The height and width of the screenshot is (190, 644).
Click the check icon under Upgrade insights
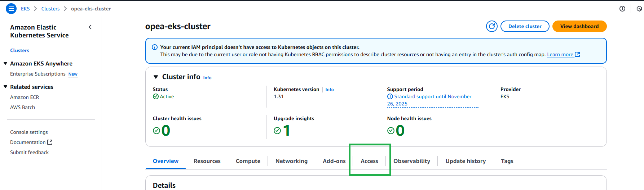[277, 131]
